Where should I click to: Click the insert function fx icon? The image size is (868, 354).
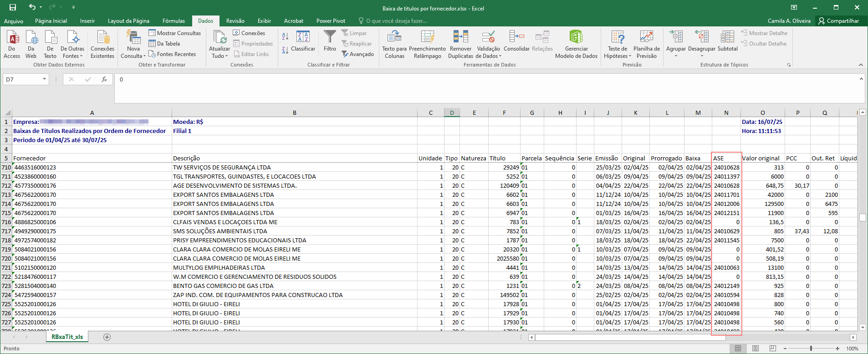click(x=104, y=79)
